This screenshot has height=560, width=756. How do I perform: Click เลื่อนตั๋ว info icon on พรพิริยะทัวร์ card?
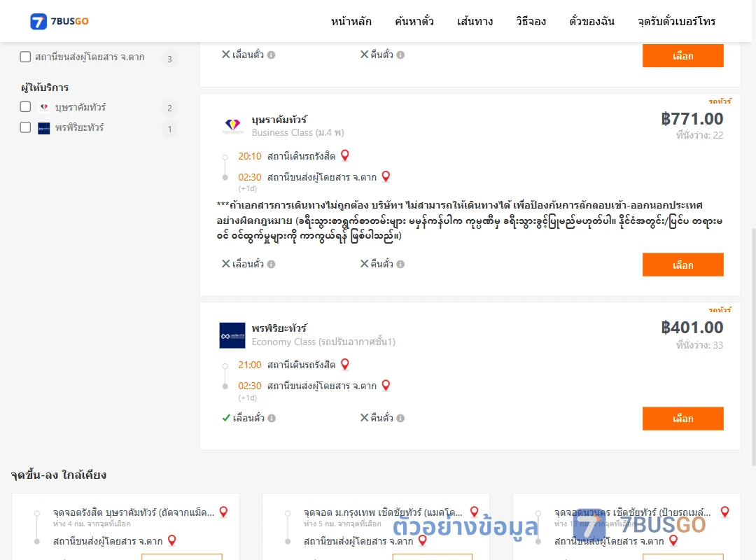(x=272, y=418)
